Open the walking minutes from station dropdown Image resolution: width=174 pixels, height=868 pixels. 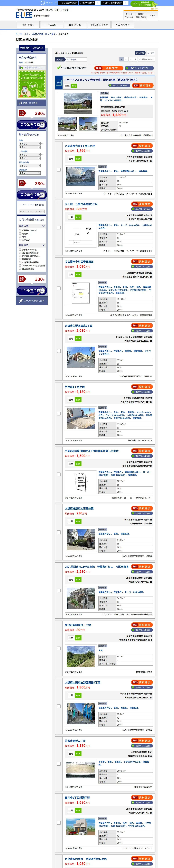(30, 166)
